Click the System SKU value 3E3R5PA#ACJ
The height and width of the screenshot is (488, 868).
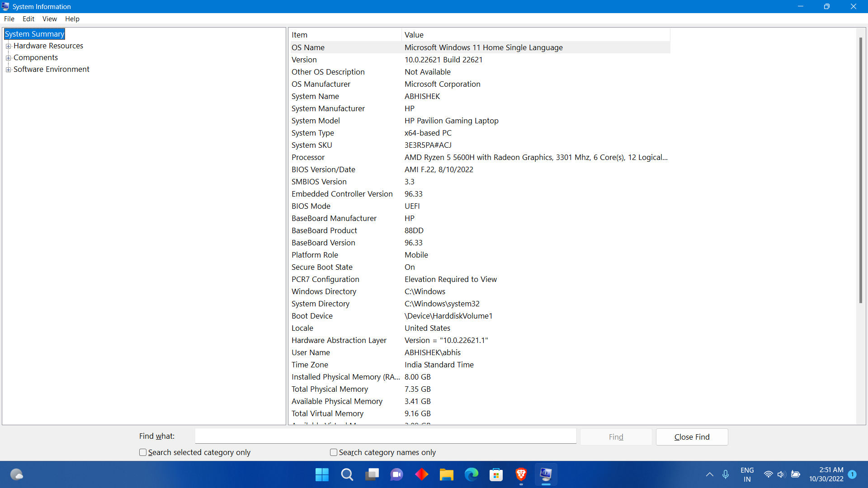[428, 145]
